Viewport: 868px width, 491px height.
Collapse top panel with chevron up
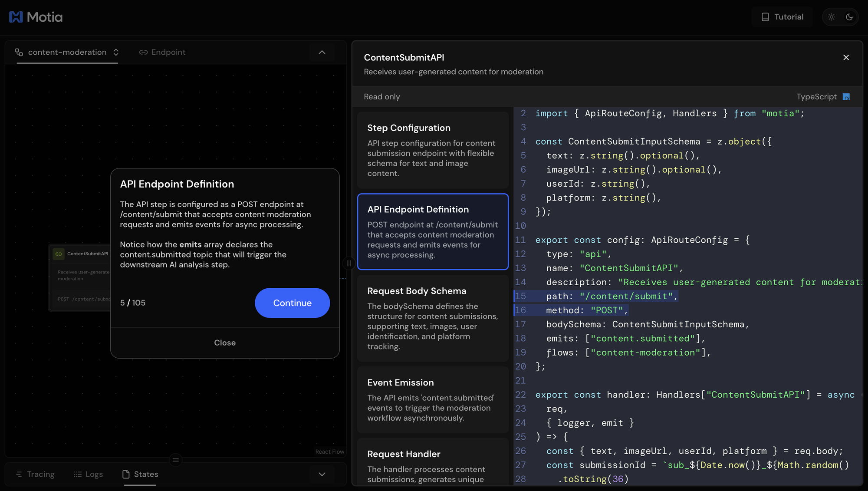322,52
